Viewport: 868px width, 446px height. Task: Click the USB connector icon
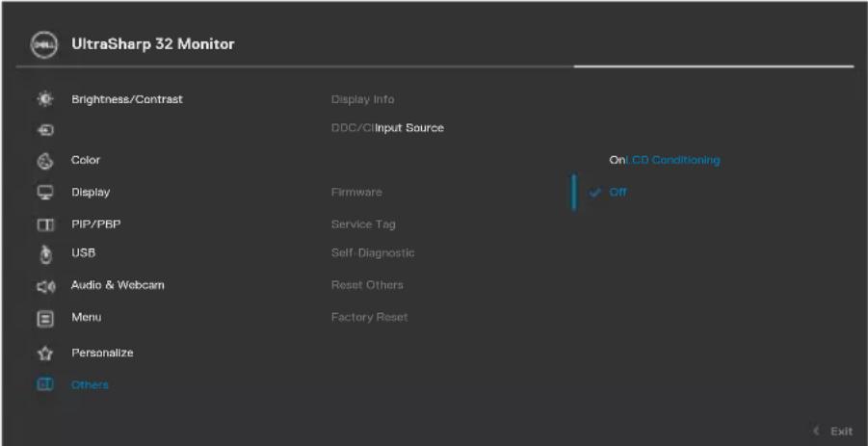pyautogui.click(x=46, y=254)
